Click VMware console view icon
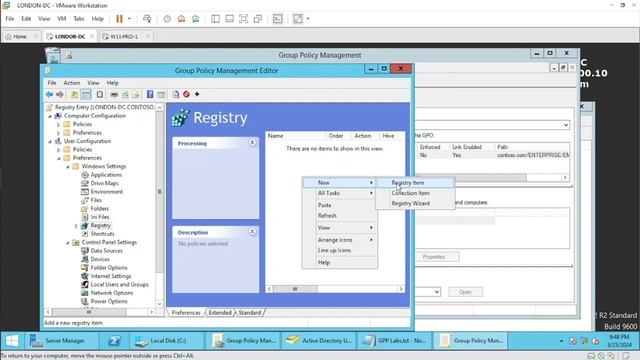This screenshot has height=360, width=640. 278,19
